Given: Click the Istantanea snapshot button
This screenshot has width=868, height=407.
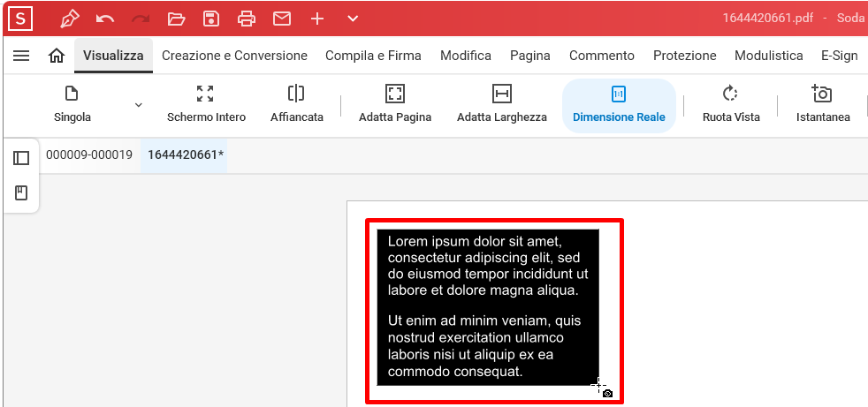Looking at the screenshot, I should click(x=822, y=105).
